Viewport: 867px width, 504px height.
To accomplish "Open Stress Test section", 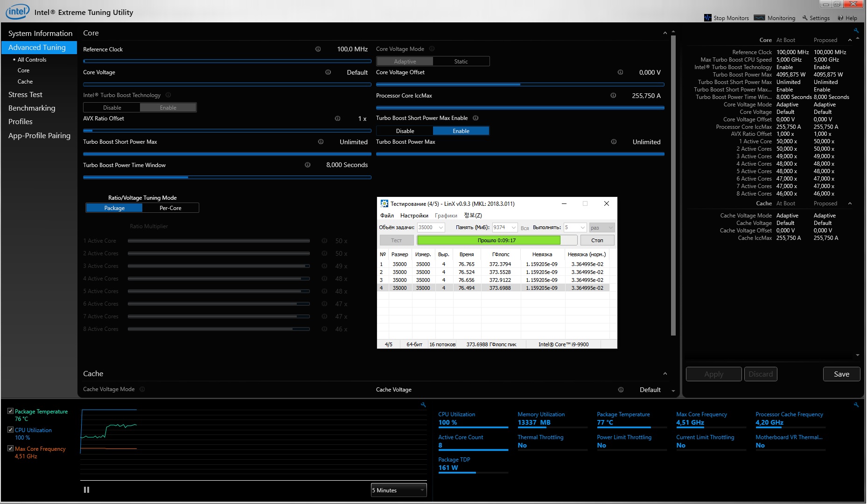I will click(x=25, y=95).
